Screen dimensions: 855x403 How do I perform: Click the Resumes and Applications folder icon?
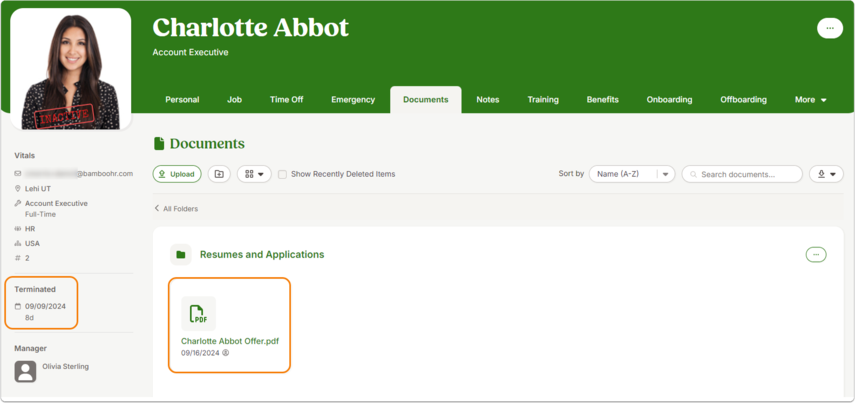click(x=180, y=255)
